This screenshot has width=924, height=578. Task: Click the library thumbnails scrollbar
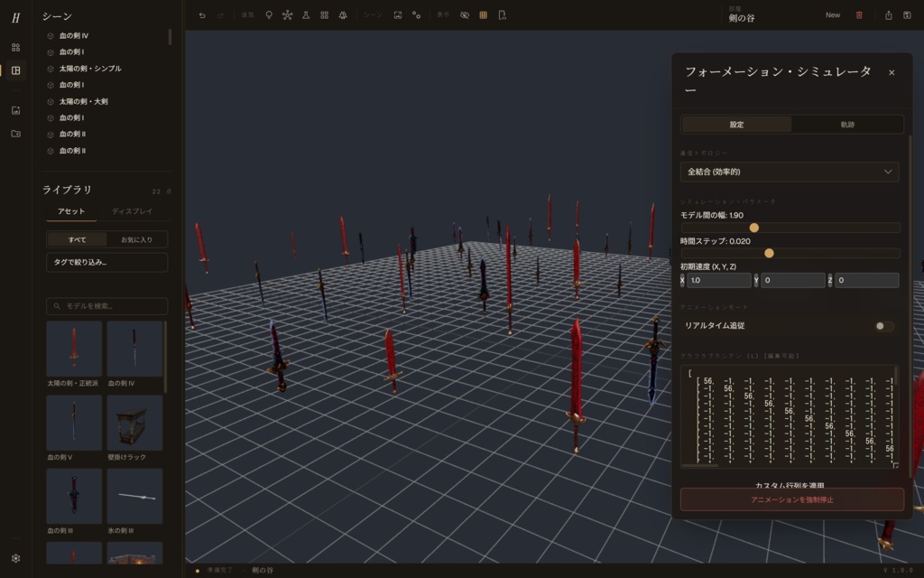166,357
